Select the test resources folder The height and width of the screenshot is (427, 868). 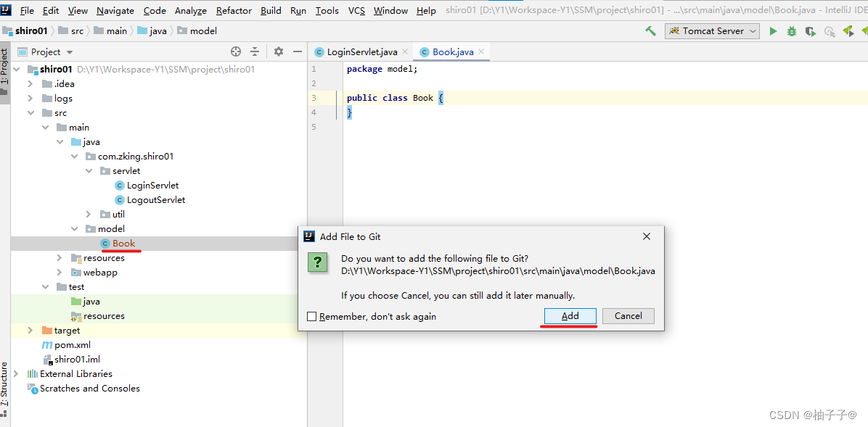point(97,316)
